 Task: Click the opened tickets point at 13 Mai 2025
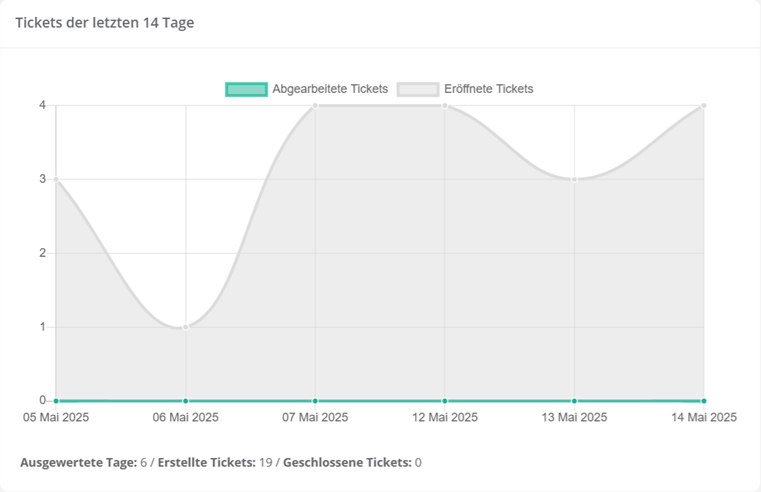coord(574,179)
